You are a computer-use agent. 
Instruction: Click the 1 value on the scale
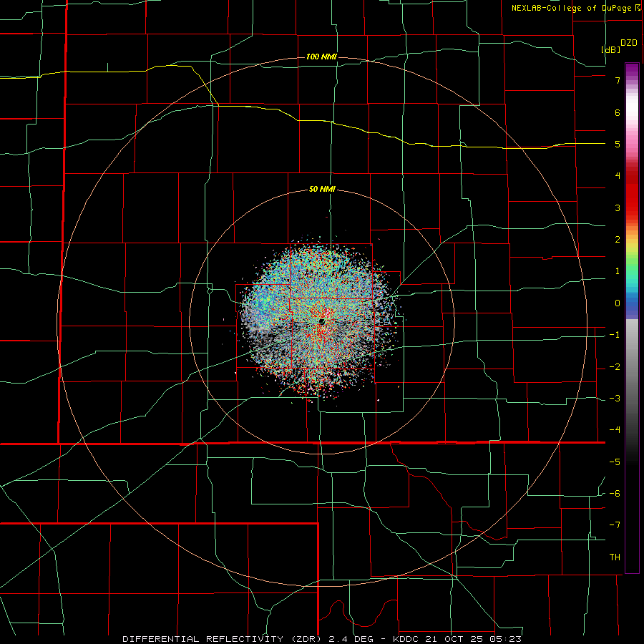[618, 271]
